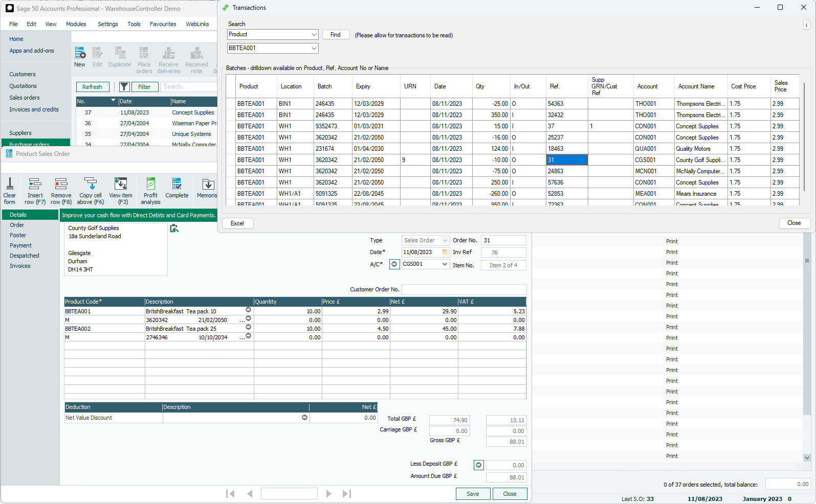Click in the Customer Order No. field
The image size is (816, 504).
464,290
